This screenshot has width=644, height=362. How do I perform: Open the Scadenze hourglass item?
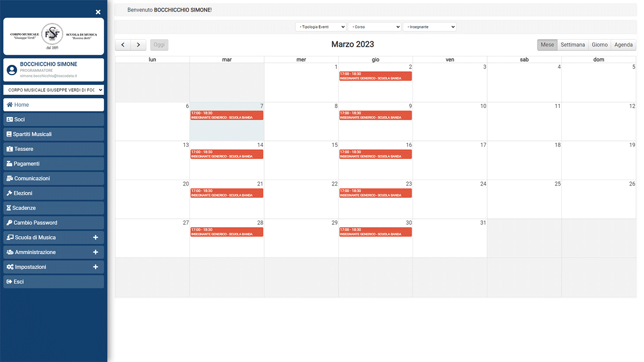[53, 208]
